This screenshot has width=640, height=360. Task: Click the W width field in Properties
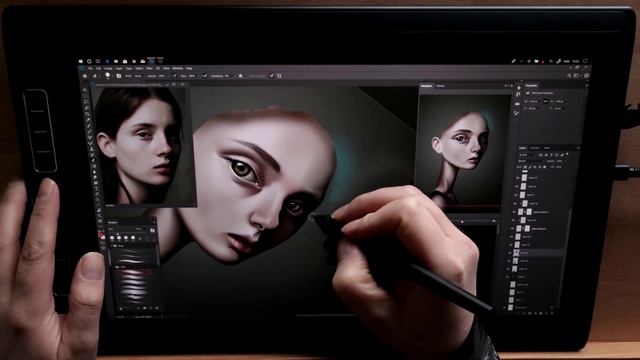(534, 102)
